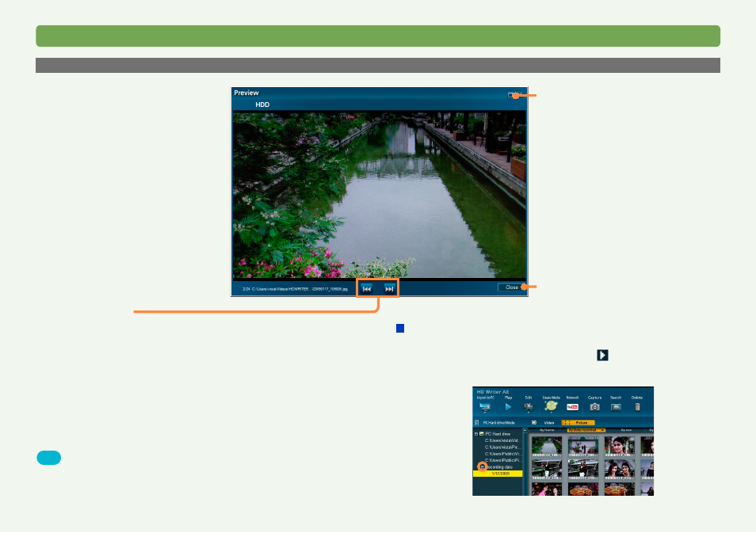Click the file path text in Preview footer
The width and height of the screenshot is (756, 533).
(x=300, y=289)
